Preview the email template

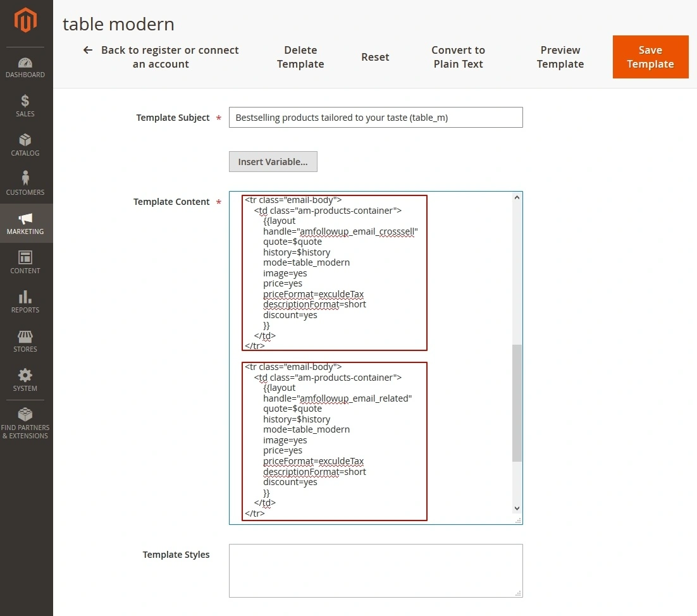click(x=560, y=57)
